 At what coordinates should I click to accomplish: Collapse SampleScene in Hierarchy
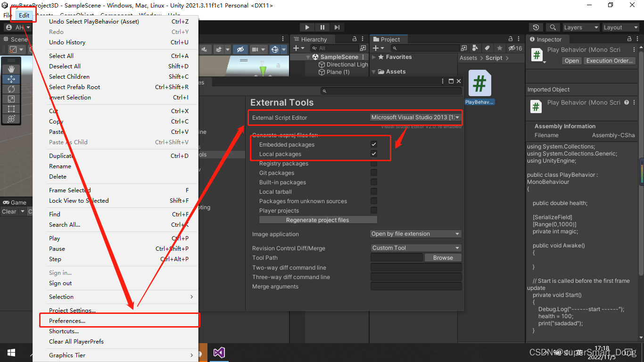(x=308, y=57)
